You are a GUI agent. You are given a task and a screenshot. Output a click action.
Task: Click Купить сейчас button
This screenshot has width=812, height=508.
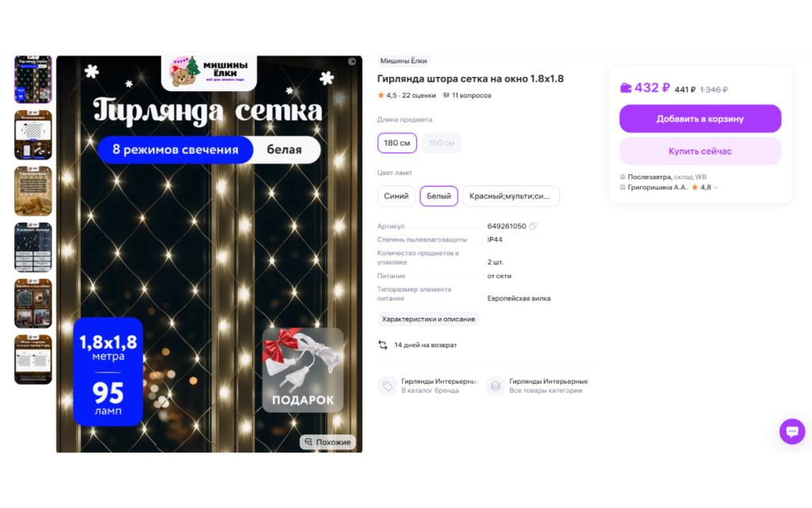700,151
